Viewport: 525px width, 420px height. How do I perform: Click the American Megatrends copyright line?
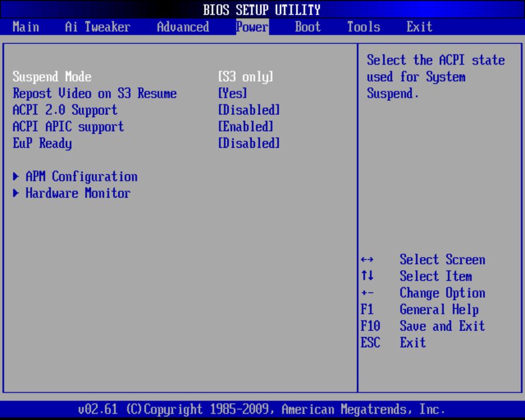pyautogui.click(x=262, y=409)
